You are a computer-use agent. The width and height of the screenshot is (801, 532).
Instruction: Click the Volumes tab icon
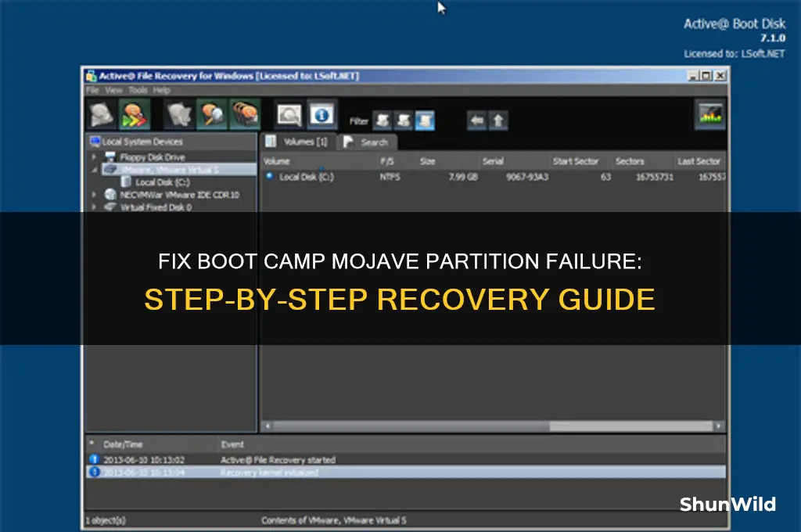(x=271, y=142)
